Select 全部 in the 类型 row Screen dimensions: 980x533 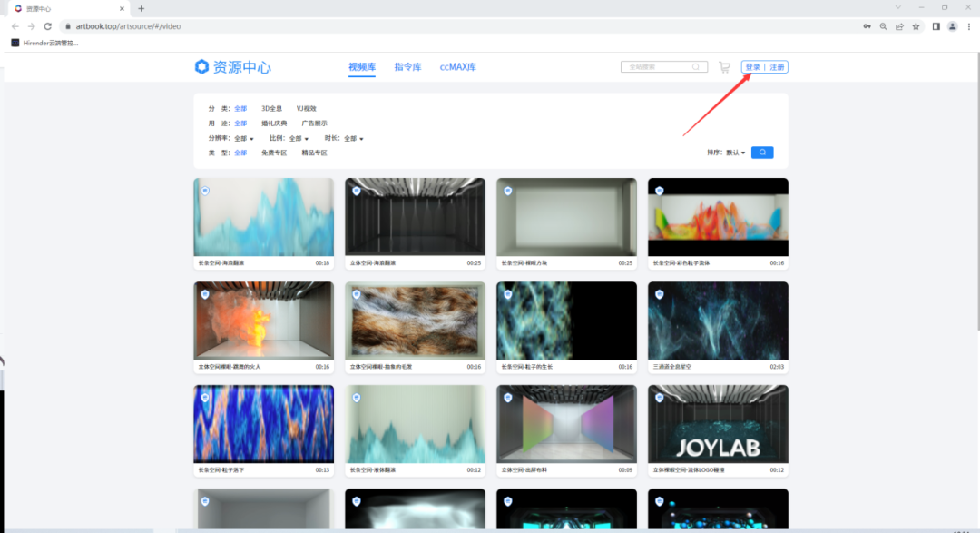click(240, 153)
